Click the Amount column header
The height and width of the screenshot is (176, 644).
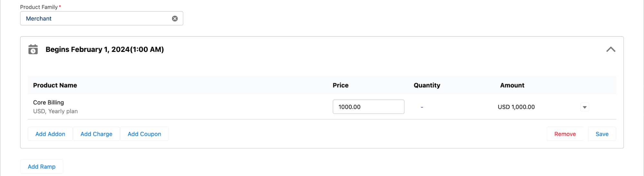point(512,85)
